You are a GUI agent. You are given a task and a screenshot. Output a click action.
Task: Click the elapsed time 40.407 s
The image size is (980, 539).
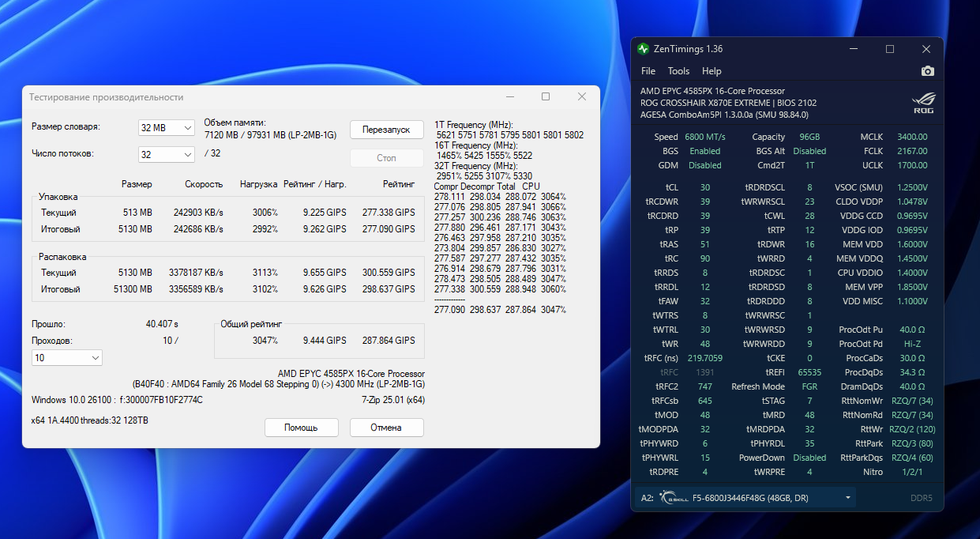click(162, 324)
